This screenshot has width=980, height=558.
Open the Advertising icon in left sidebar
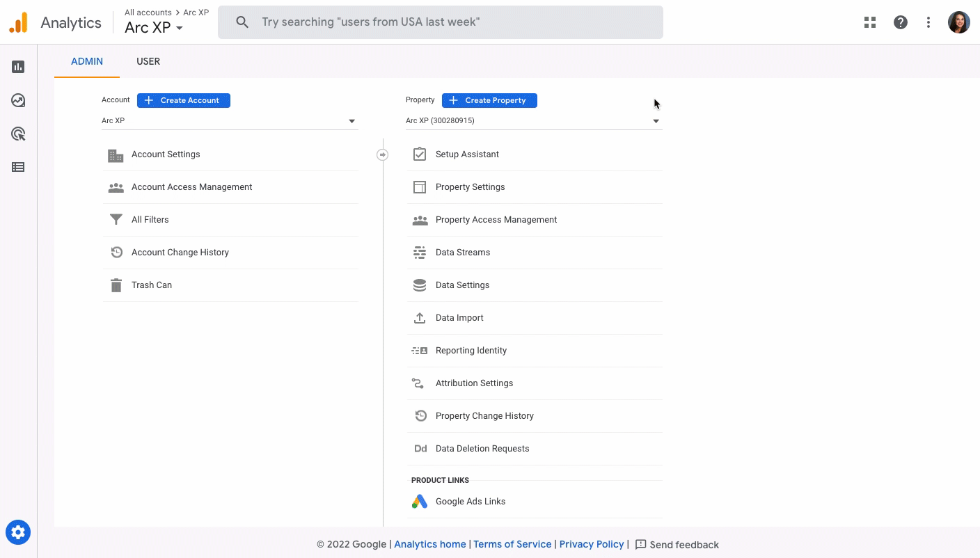[18, 134]
